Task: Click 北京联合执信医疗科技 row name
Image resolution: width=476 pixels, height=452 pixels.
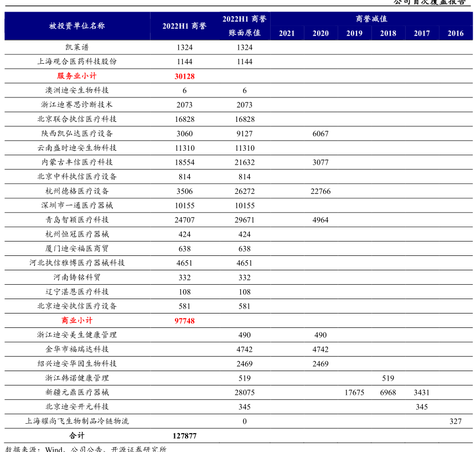Action: tap(77, 119)
